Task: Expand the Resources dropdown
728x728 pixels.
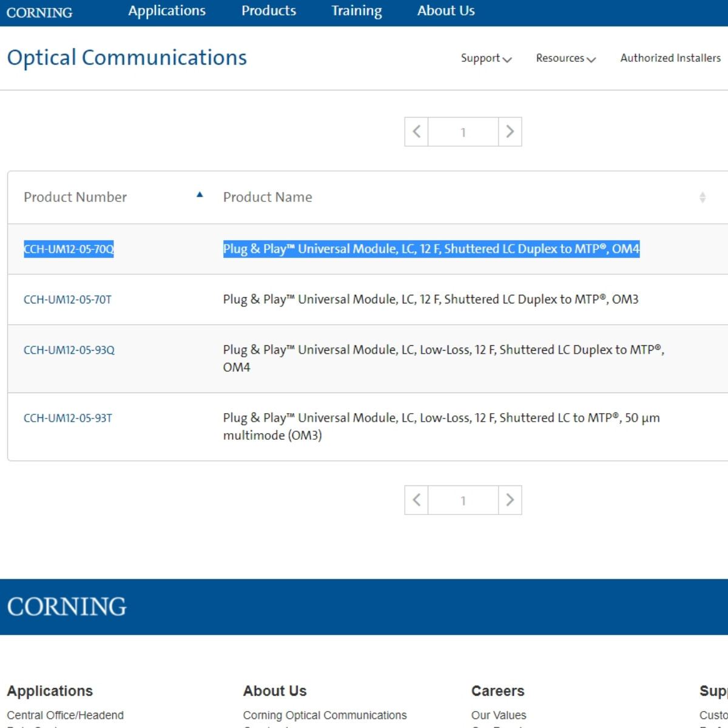Action: click(566, 58)
